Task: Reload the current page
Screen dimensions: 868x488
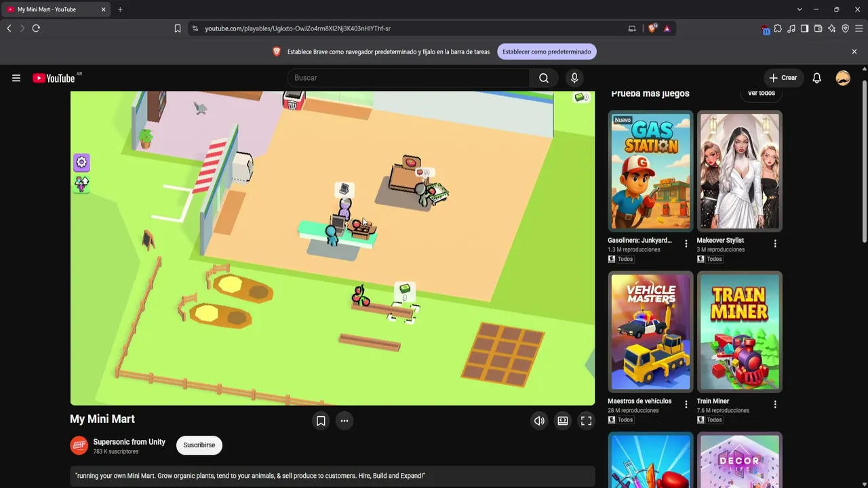Action: coord(36,28)
